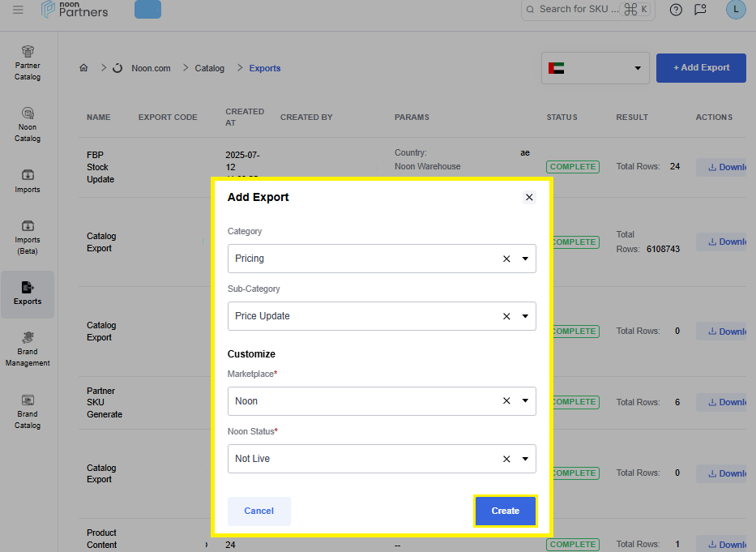Go to Imports (Beta) in sidebar

(x=28, y=237)
